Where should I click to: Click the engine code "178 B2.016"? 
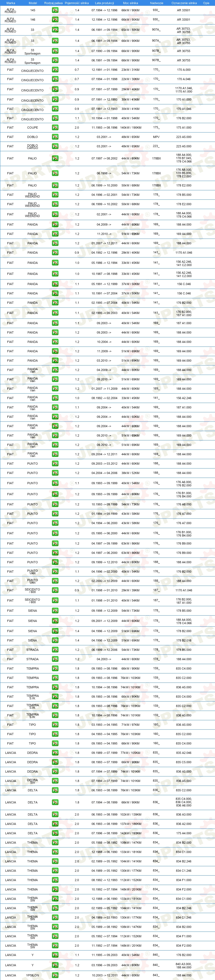[184, 640]
